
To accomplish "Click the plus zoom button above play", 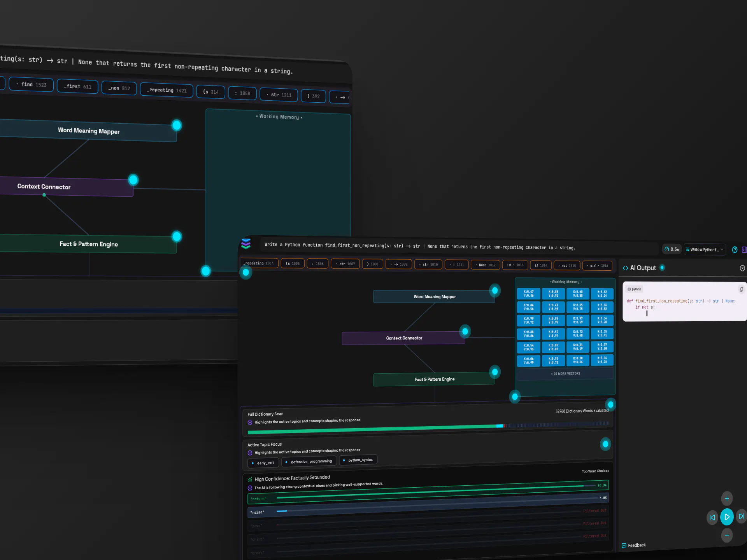I will point(727,499).
